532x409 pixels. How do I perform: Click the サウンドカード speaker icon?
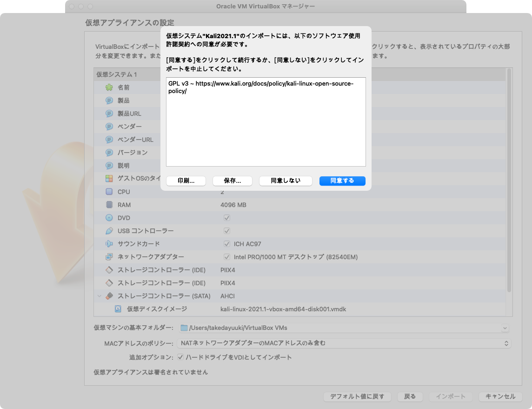(x=109, y=244)
